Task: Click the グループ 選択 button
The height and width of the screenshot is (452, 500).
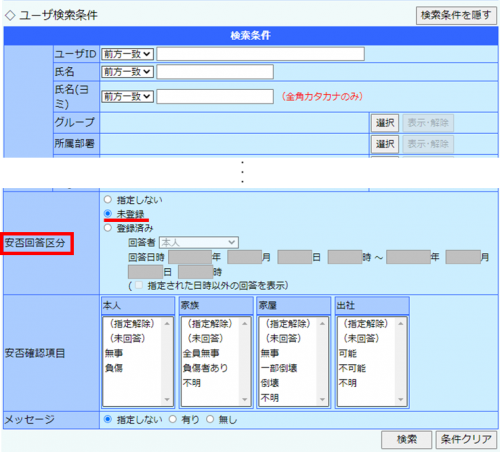Action: pos(385,123)
